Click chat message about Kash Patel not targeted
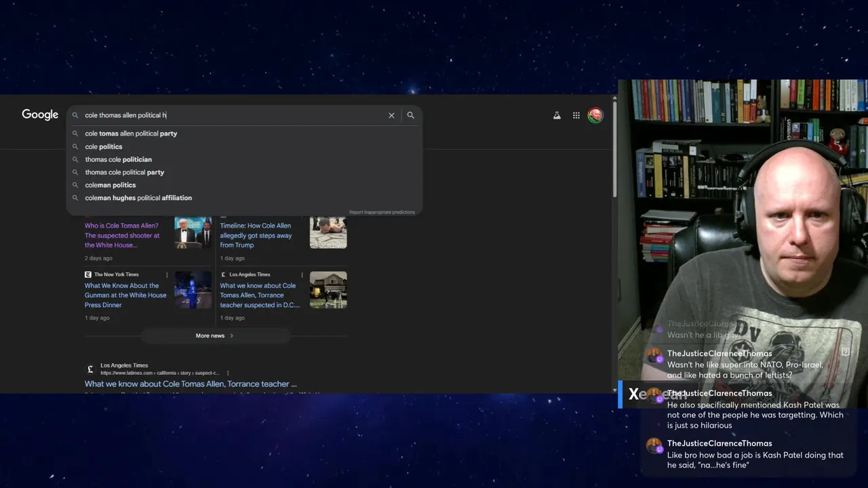868x488 pixels. [x=755, y=415]
